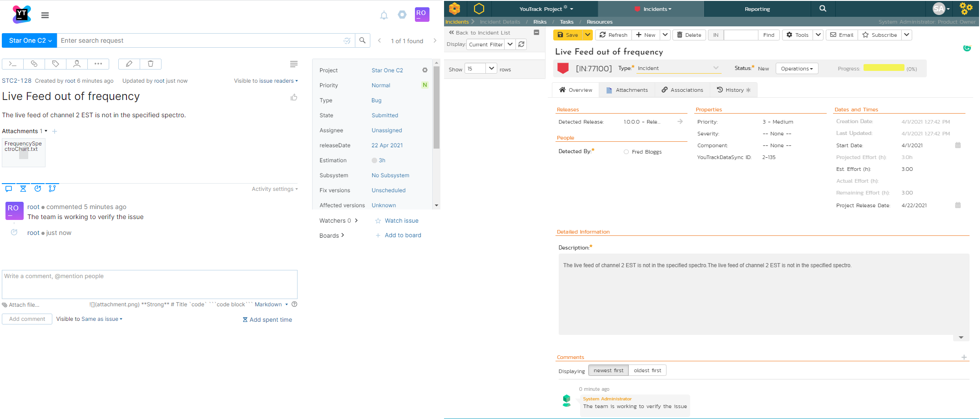Expand the Activity settings dropdown
Image resolution: width=980 pixels, height=419 pixels.
click(275, 189)
